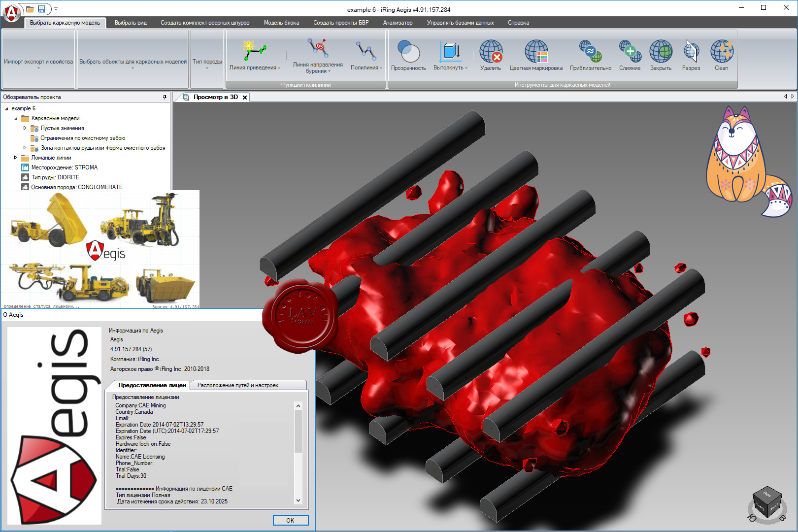The image size is (798, 532).
Task: Click the 4.91.157.284 (57) version text
Action: click(x=131, y=349)
